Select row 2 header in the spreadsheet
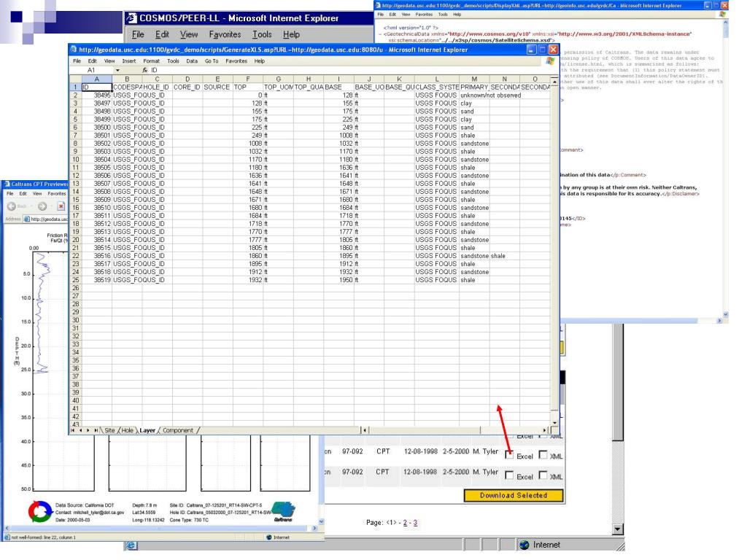 [x=75, y=96]
